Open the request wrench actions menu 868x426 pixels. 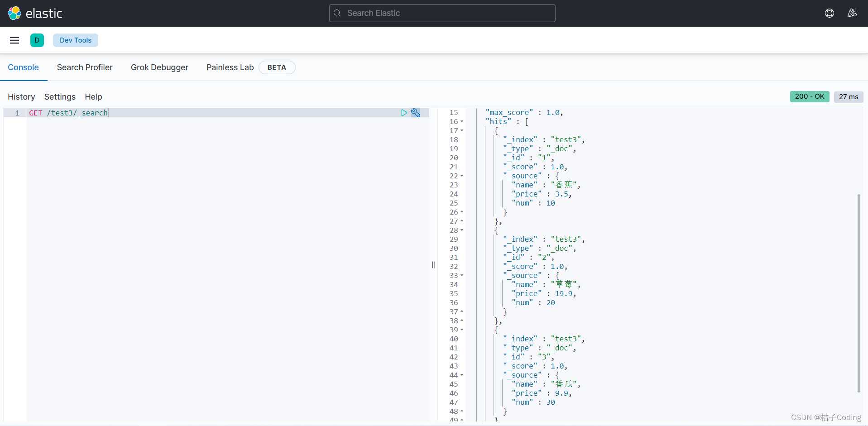tap(416, 113)
